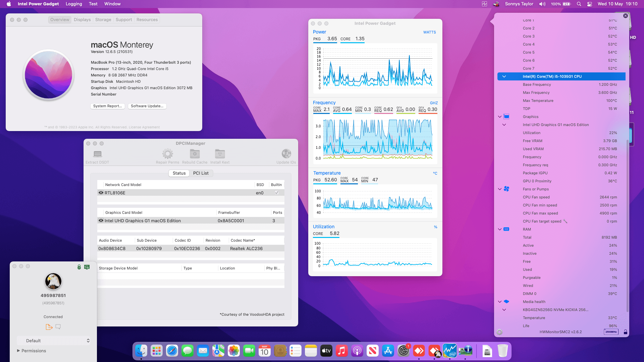Click Spotlight search icon in menu bar

(579, 4)
